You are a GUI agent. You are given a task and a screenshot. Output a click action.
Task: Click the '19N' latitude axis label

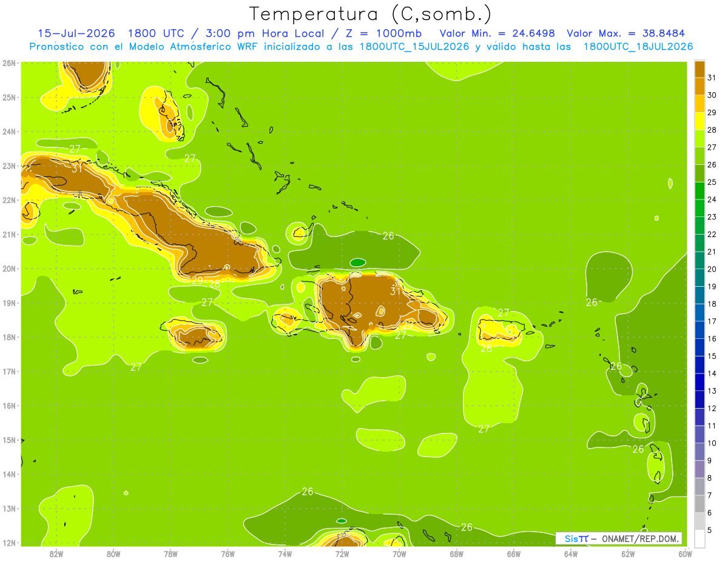pyautogui.click(x=9, y=303)
